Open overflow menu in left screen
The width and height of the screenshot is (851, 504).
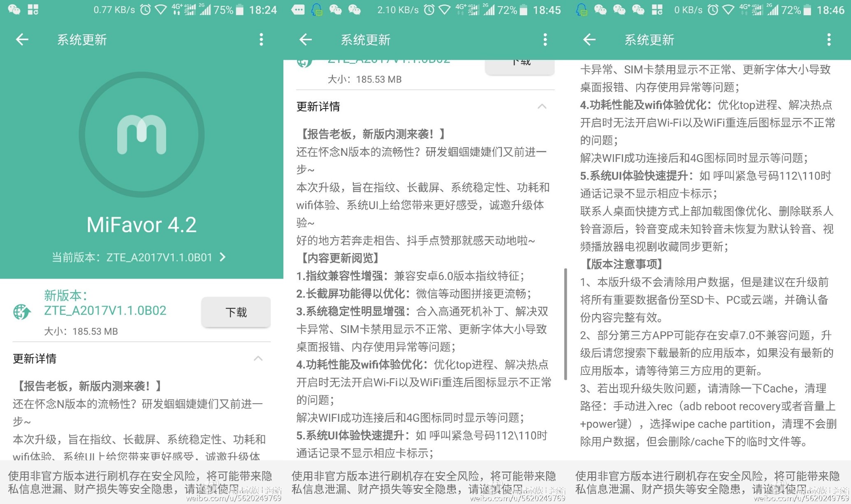click(x=261, y=39)
